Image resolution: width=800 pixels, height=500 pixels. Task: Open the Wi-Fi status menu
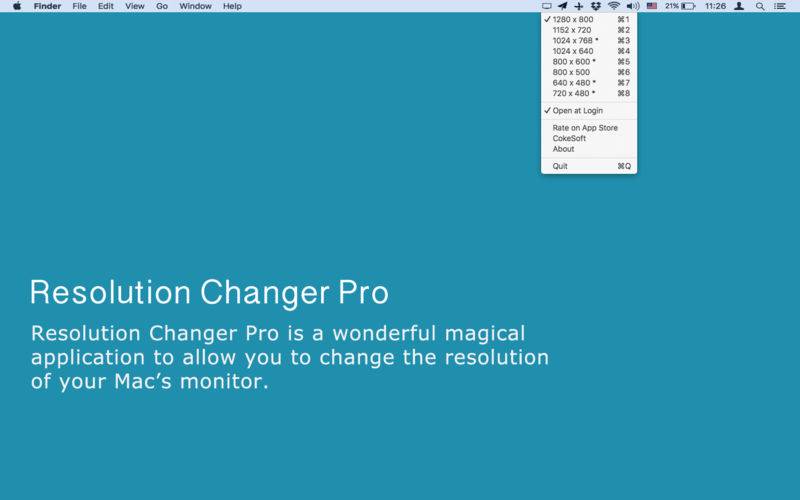click(614, 6)
